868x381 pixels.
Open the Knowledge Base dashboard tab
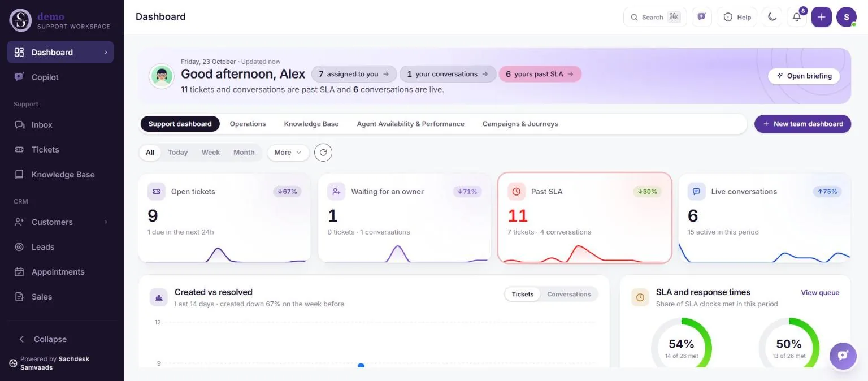pyautogui.click(x=311, y=124)
